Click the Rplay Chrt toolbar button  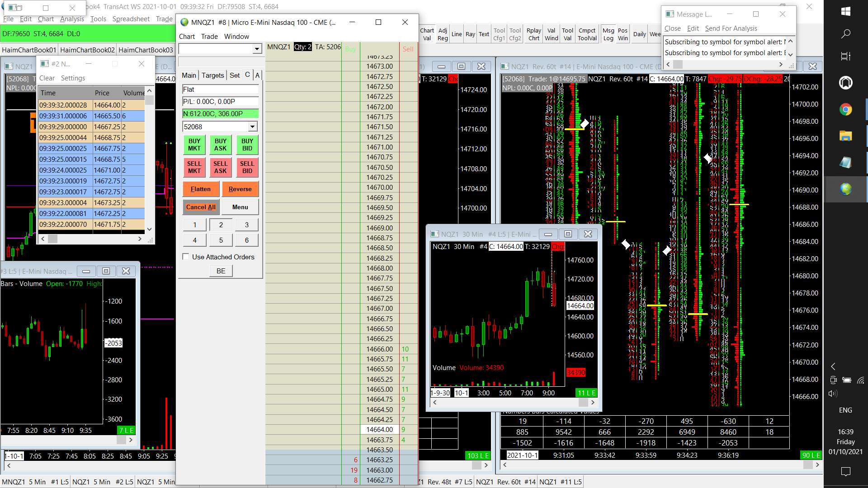533,34
